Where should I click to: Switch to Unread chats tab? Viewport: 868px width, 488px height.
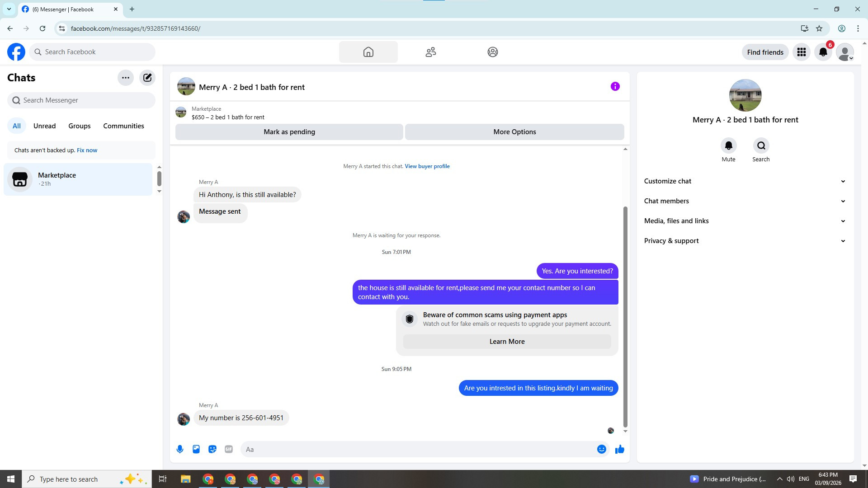pos(44,126)
